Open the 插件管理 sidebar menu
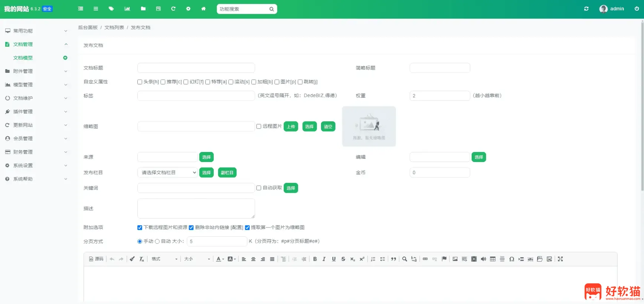 pos(36,111)
